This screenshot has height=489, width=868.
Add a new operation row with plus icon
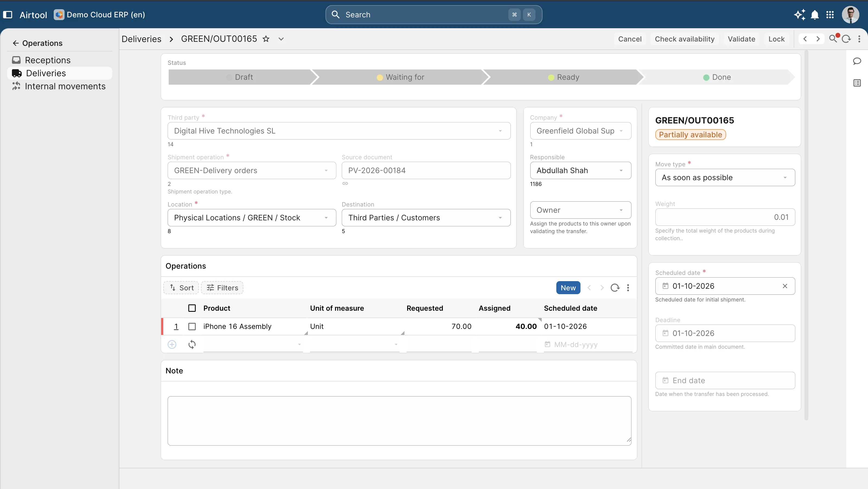[x=172, y=344]
